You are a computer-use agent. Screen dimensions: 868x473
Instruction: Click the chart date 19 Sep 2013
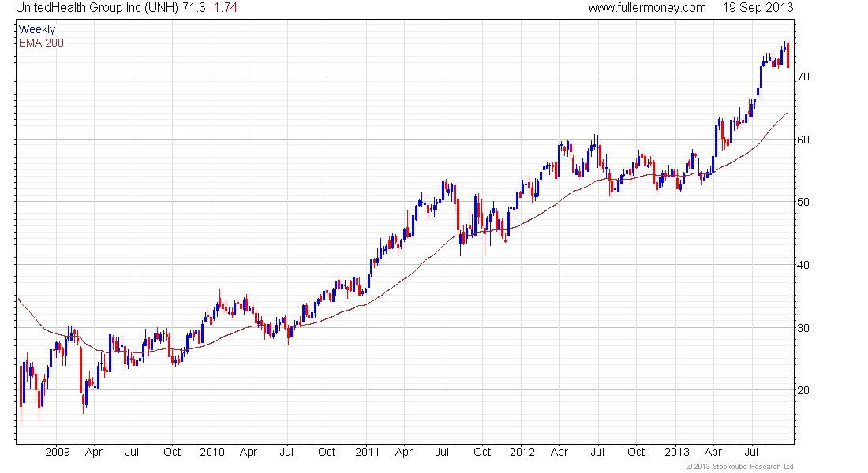pyautogui.click(x=758, y=8)
